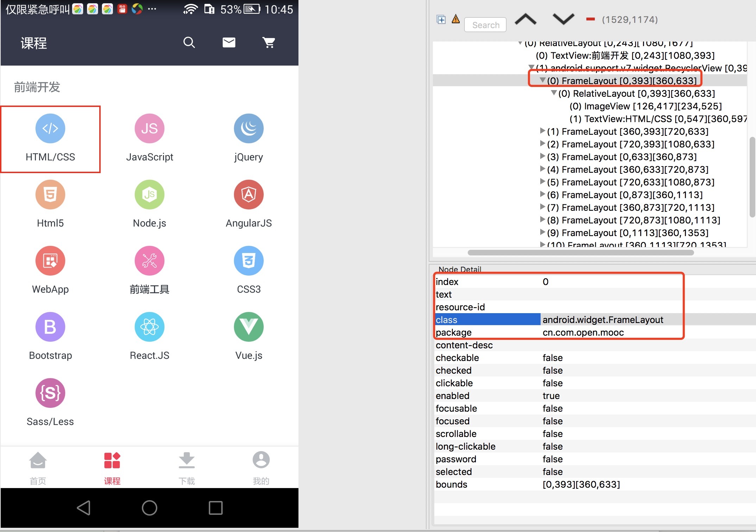756x532 pixels.
Task: Switch to the 首页 tab
Action: [x=38, y=468]
